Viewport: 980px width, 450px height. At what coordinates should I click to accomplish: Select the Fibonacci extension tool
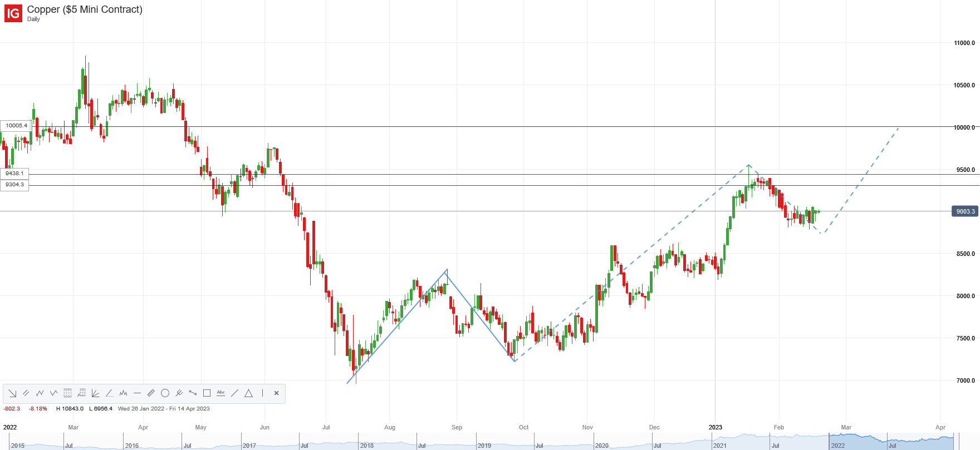pyautogui.click(x=82, y=393)
